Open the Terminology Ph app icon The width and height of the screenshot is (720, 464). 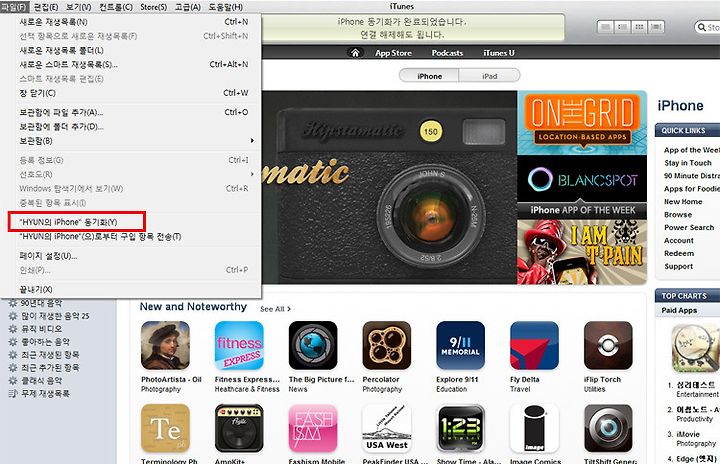point(165,429)
